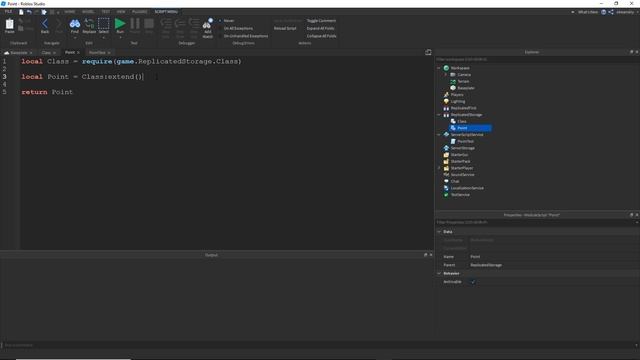Click the Class module script icon
This screenshot has width=640, height=360.
click(x=453, y=121)
